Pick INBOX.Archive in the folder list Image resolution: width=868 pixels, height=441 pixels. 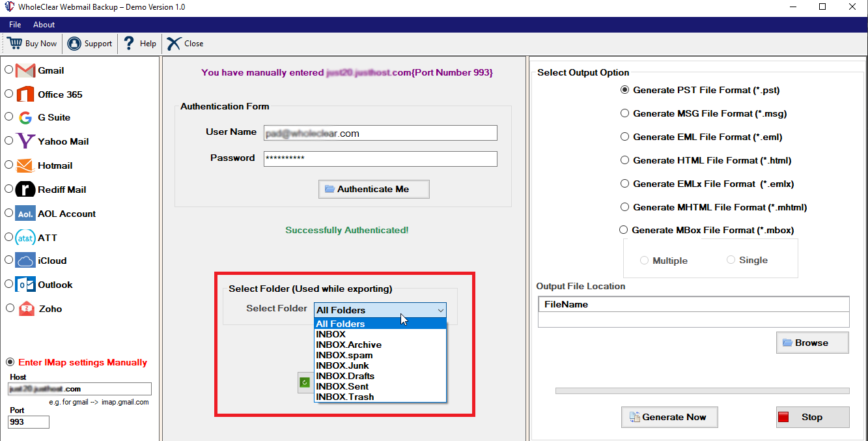pos(380,345)
